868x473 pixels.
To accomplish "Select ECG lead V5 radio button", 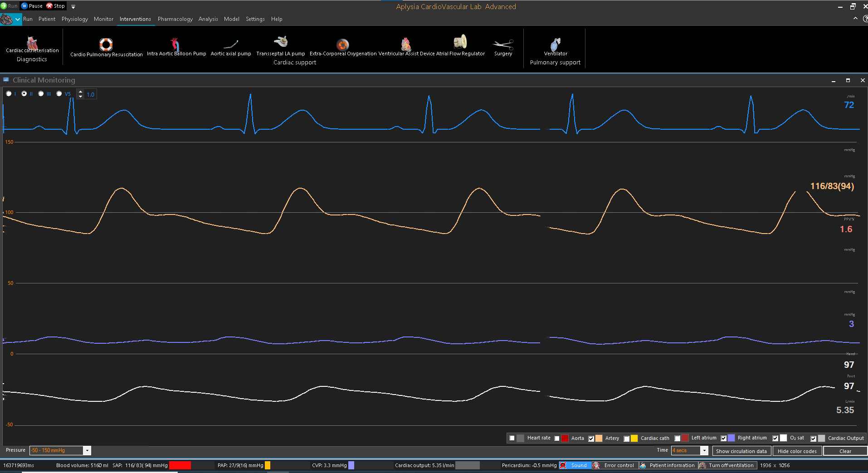I will click(x=59, y=94).
